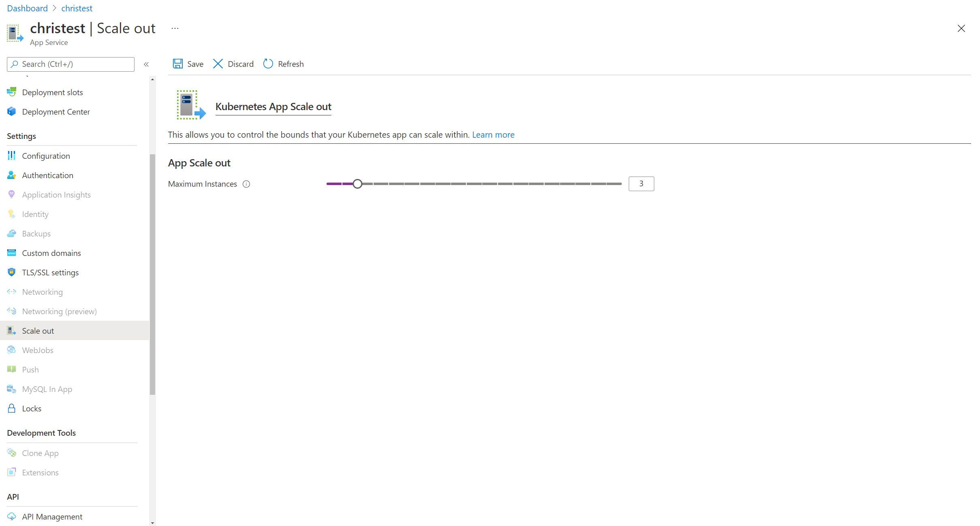This screenshot has width=980, height=526.
Task: Click the TLS/SSL settings shield icon
Action: tap(11, 272)
